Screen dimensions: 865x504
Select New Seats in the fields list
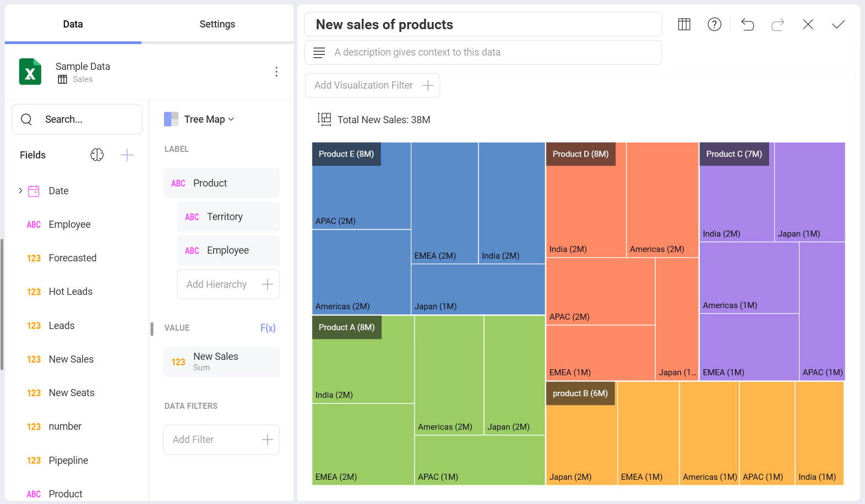coord(72,393)
